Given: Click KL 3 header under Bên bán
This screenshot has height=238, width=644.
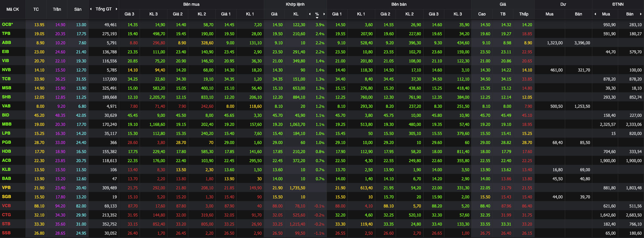Looking at the screenshot, I should pos(458,14).
